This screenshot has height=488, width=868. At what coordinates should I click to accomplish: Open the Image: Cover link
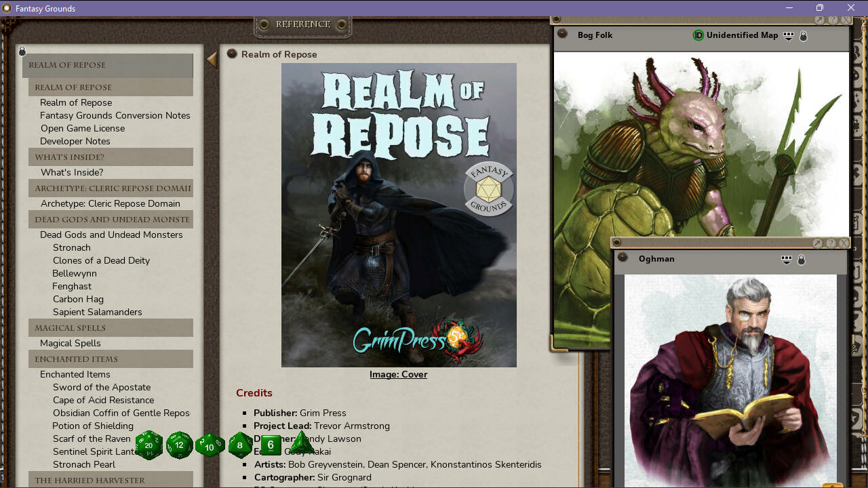click(x=398, y=374)
